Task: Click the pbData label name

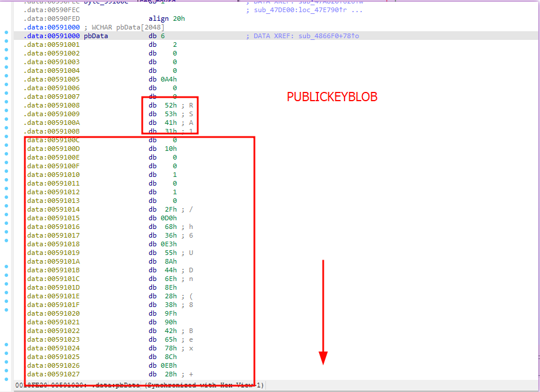Action: point(96,36)
